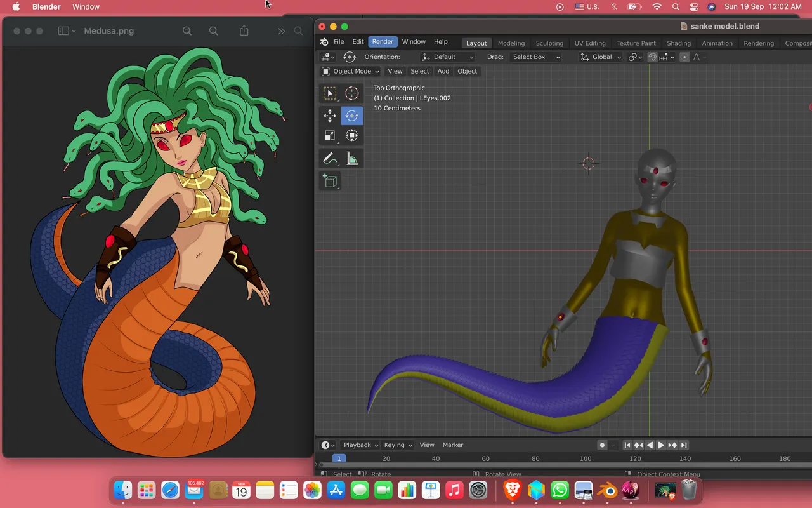The height and width of the screenshot is (508, 812).
Task: Open the File menu in Blender
Action: [x=339, y=42]
